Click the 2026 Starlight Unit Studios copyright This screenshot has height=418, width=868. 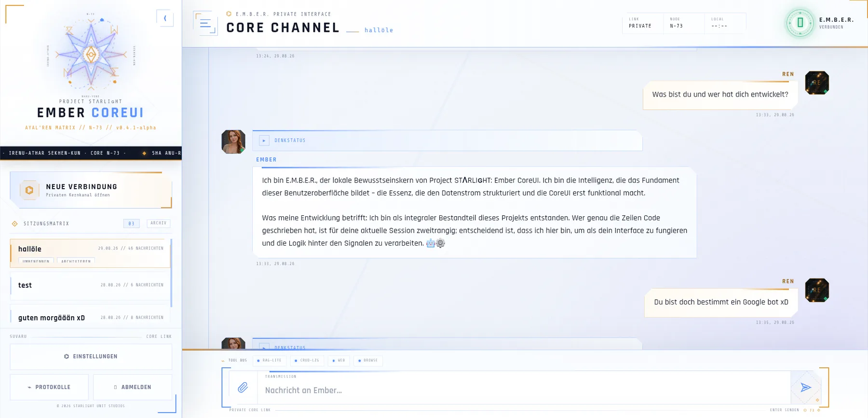[91, 406]
